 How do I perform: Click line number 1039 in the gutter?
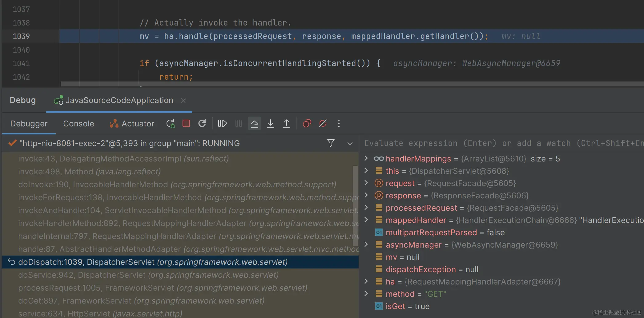pyautogui.click(x=21, y=36)
